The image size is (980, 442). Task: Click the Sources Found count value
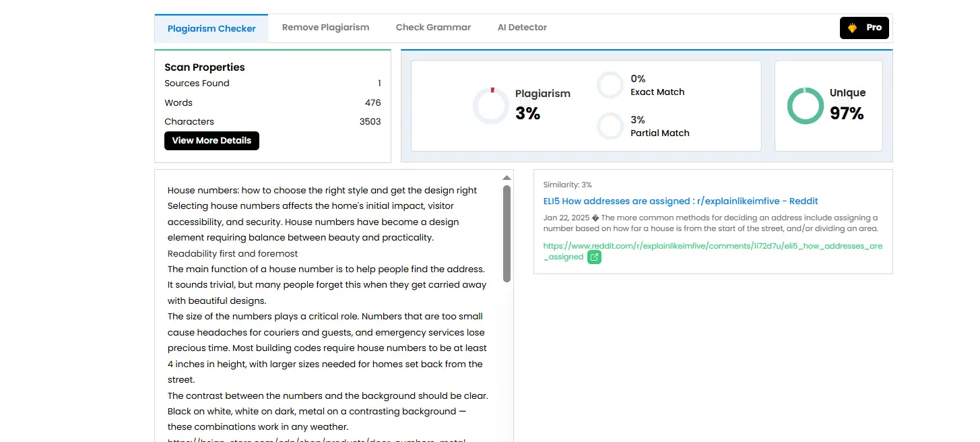point(379,83)
